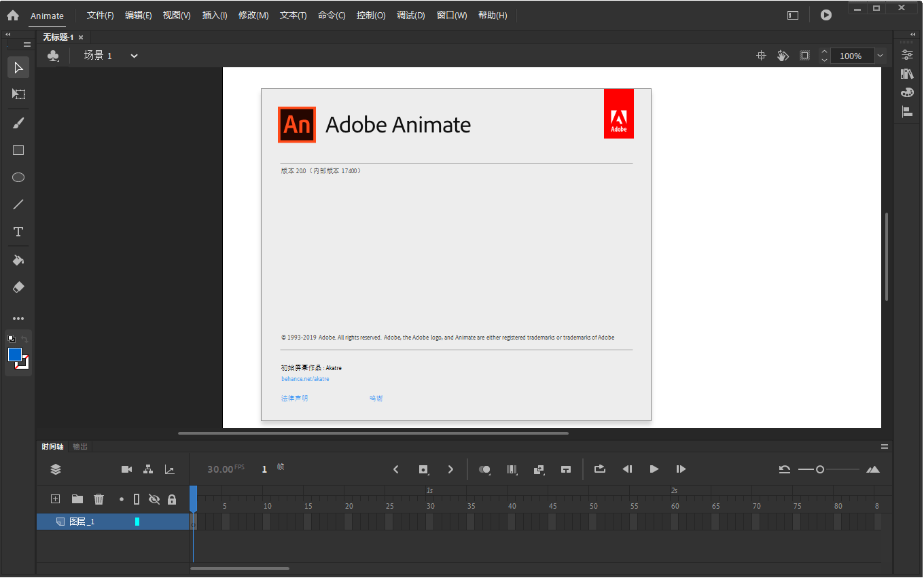Lock all layers using the padlock toggle

(172, 499)
